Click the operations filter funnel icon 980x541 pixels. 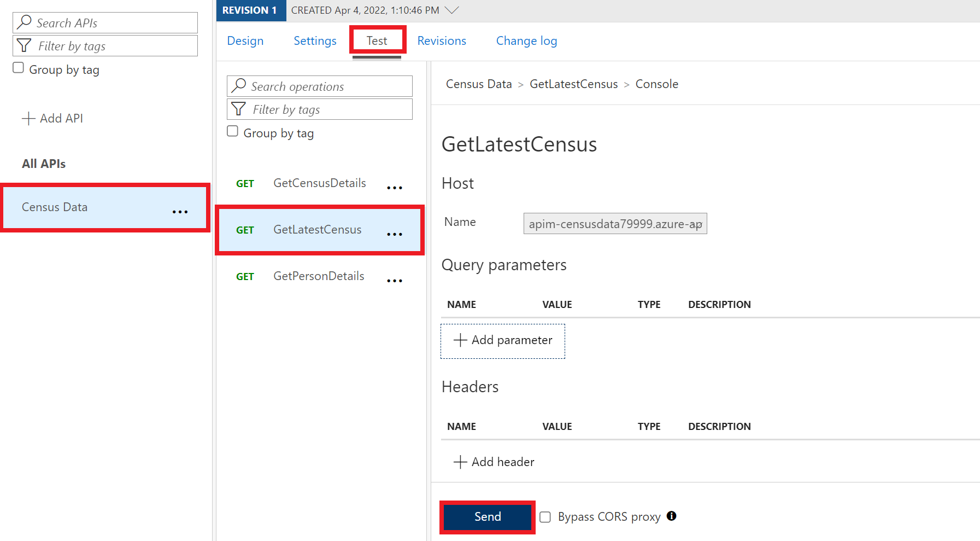click(x=239, y=109)
